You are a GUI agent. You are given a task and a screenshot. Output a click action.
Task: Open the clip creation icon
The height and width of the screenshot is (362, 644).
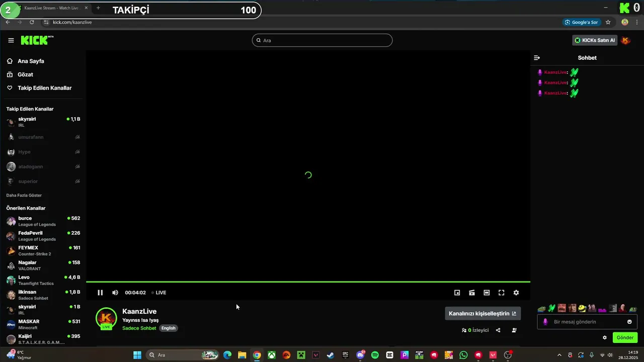tap(472, 293)
